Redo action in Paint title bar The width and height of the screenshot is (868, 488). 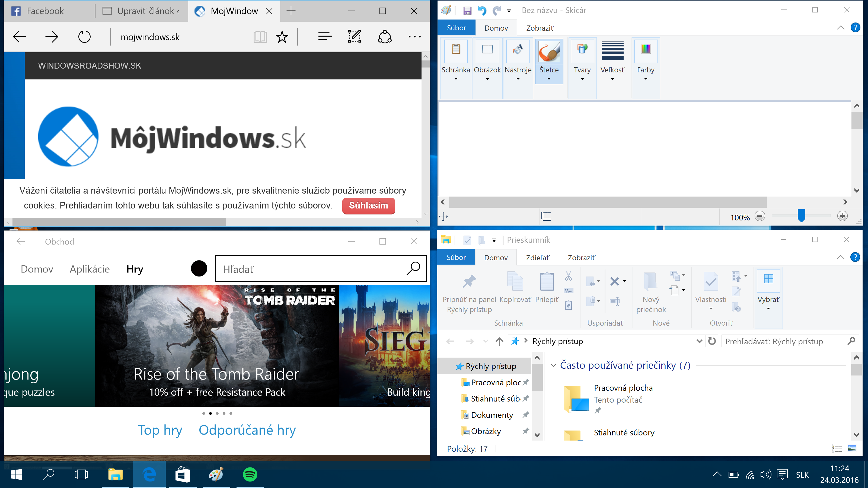497,11
